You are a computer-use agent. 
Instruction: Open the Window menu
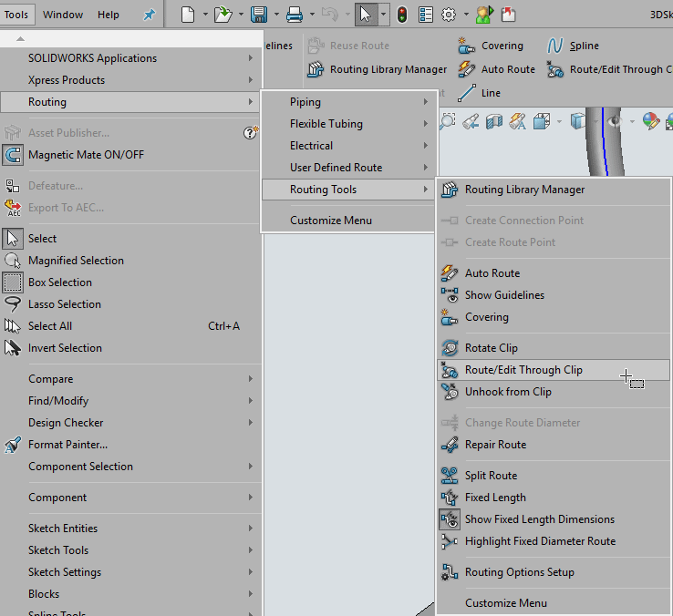(63, 15)
